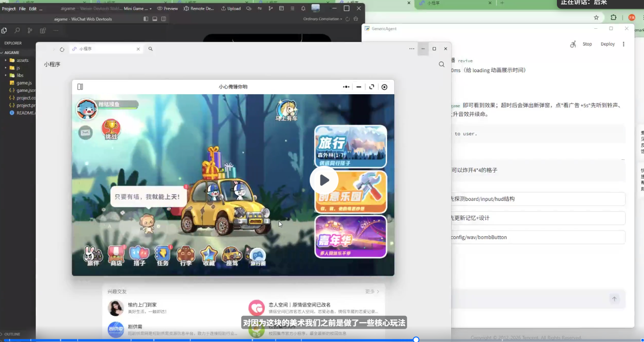
Task: Open the game's more-options dots menu
Action: tap(346, 87)
